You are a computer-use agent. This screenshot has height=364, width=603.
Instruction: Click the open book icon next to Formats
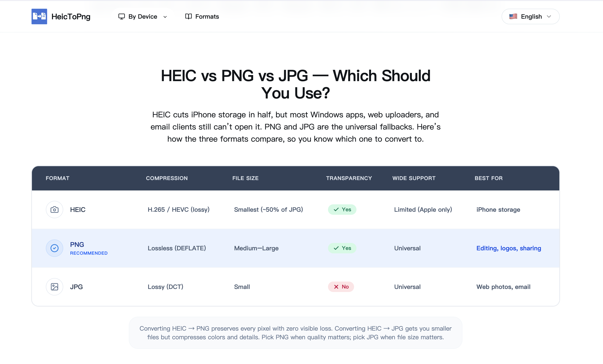188,16
